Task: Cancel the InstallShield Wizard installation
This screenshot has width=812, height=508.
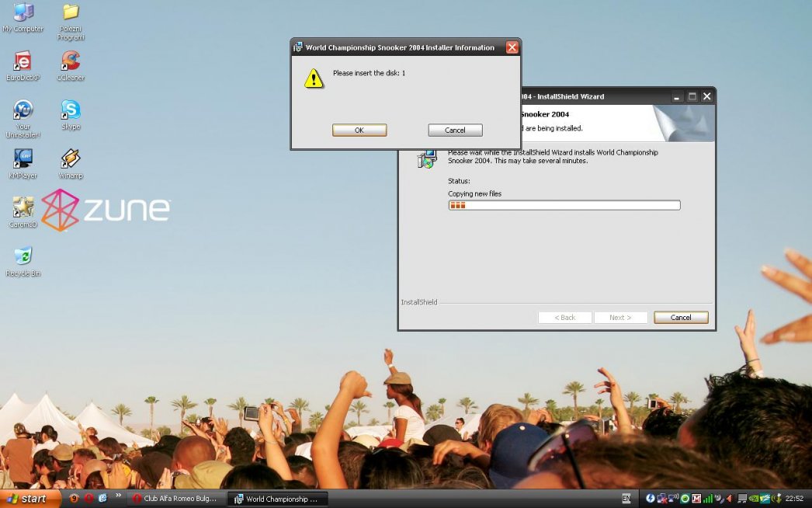Action: pos(681,318)
